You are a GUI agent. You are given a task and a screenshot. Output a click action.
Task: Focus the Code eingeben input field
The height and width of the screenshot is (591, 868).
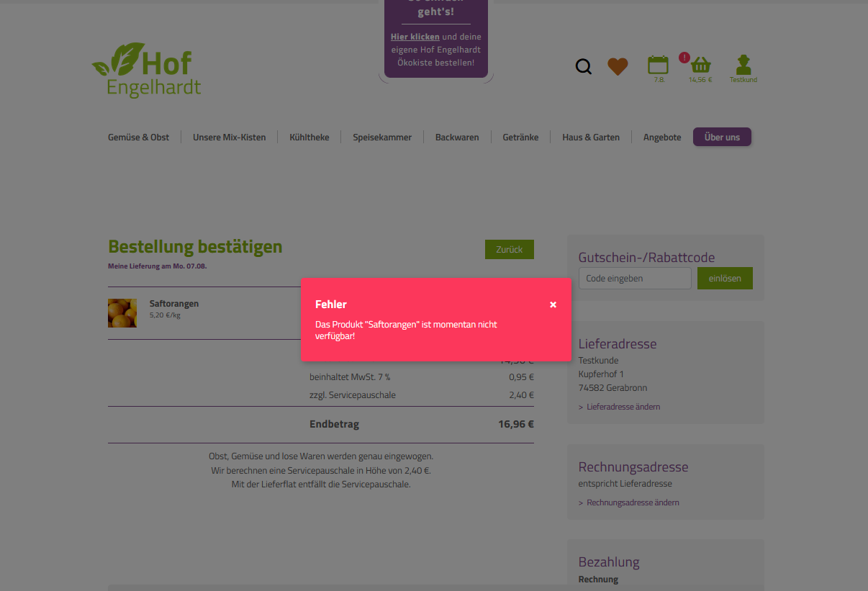coord(635,279)
